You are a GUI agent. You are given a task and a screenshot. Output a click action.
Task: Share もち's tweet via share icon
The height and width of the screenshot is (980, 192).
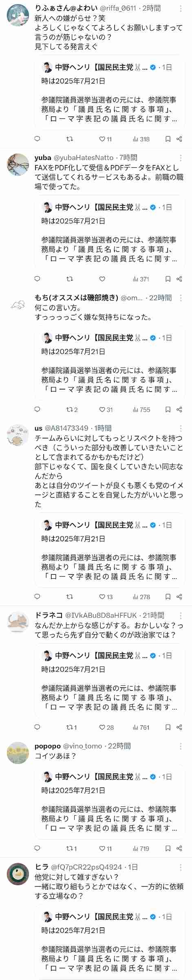[x=179, y=410]
